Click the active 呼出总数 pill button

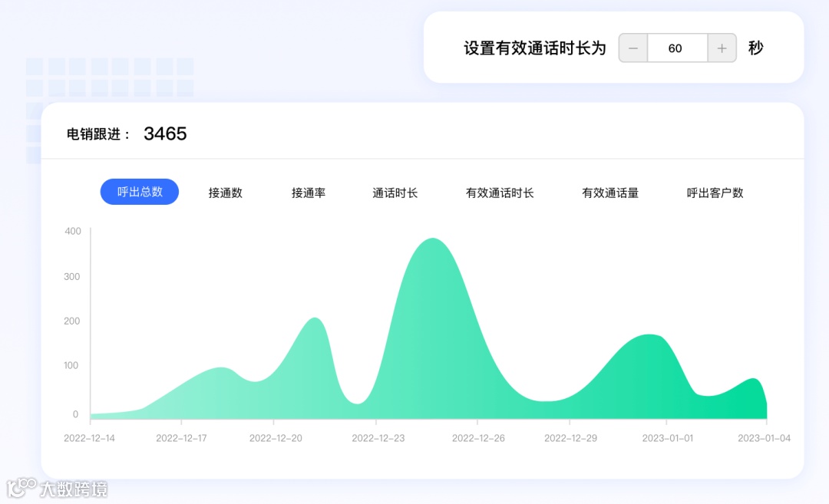click(x=139, y=192)
